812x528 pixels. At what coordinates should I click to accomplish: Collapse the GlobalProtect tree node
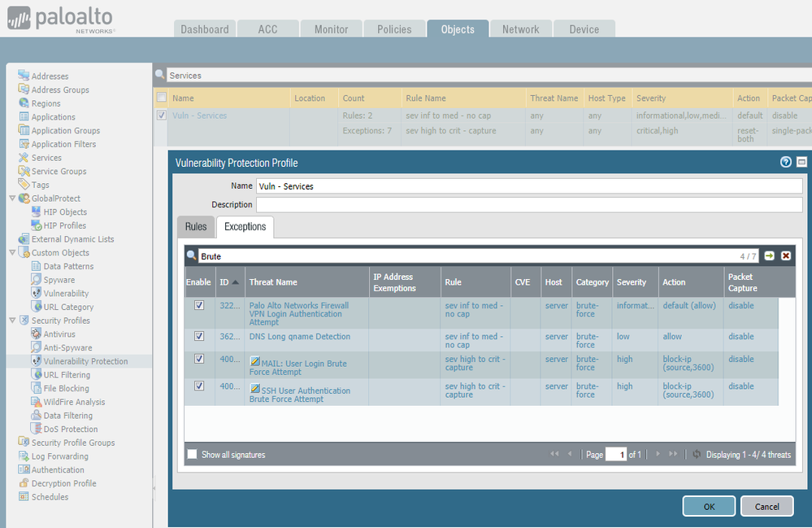coord(12,198)
